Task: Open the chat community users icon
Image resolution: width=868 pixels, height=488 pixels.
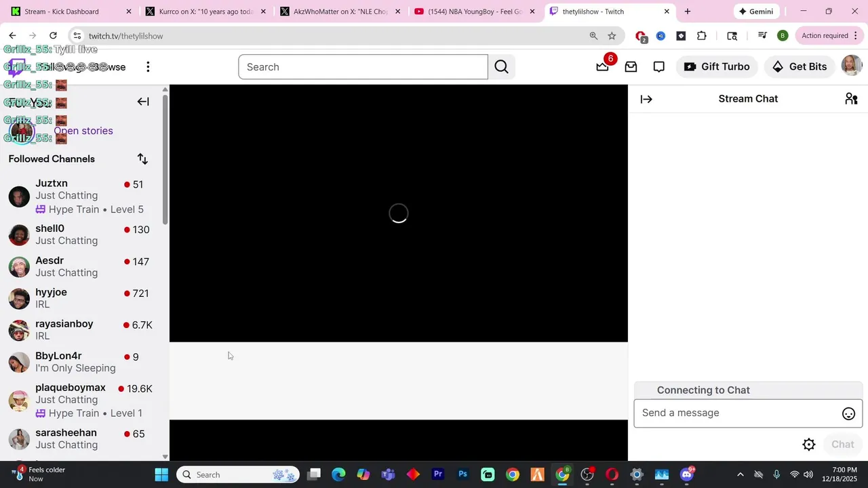Action: pyautogui.click(x=851, y=99)
